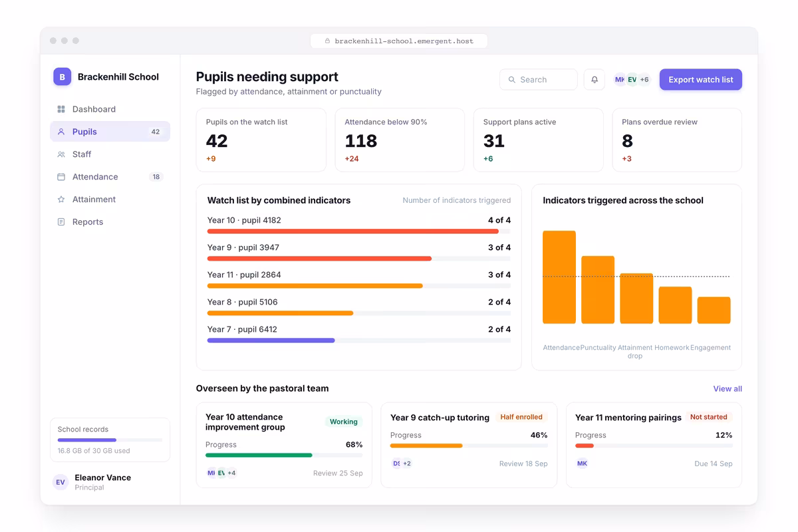Click the Support plans active card
Viewport: 798px width, 532px height.
click(x=539, y=140)
